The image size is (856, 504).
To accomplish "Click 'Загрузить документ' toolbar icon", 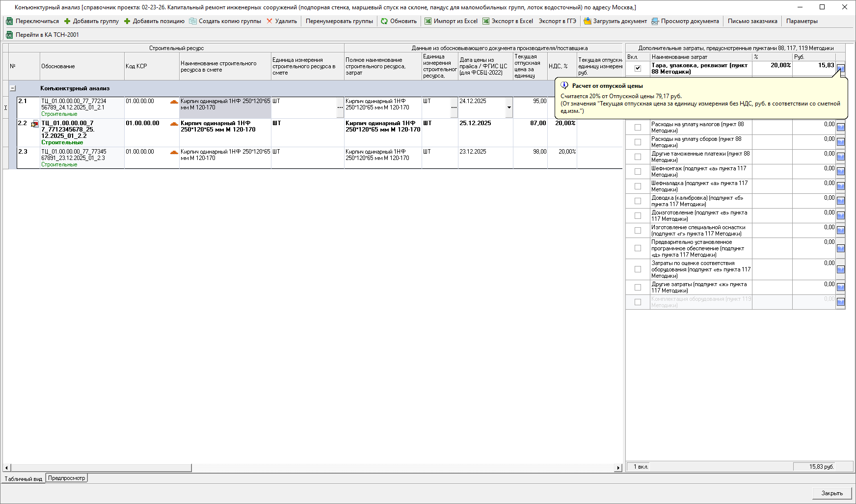I will coord(587,21).
